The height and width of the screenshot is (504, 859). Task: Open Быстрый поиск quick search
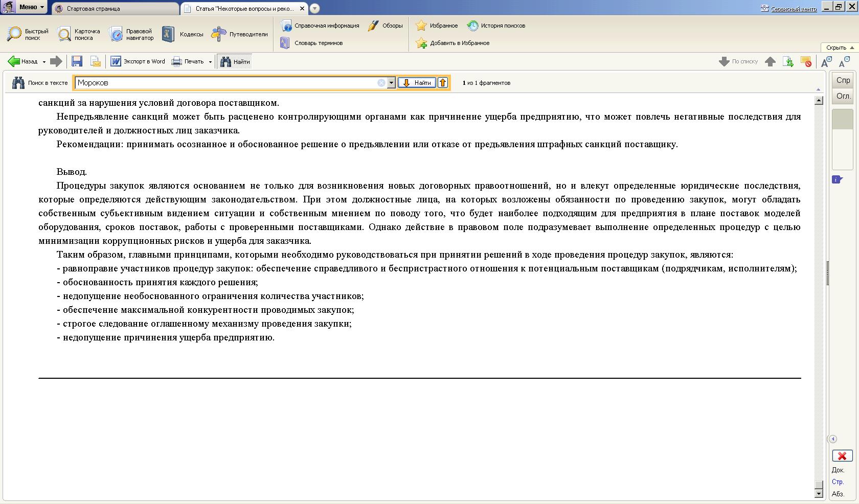coord(28,34)
